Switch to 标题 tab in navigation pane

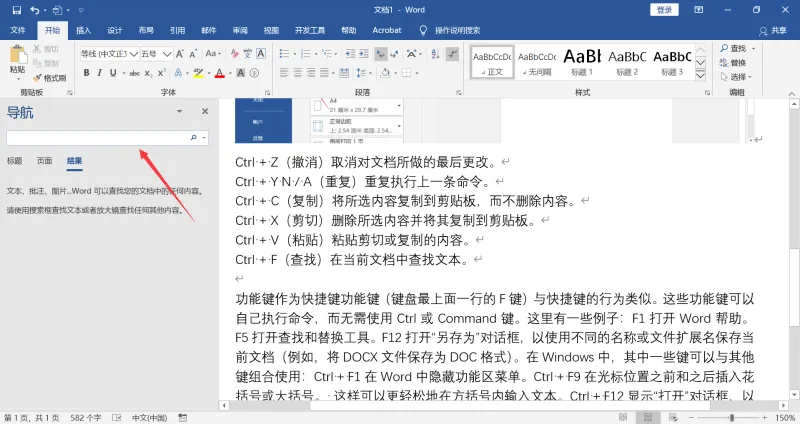14,161
